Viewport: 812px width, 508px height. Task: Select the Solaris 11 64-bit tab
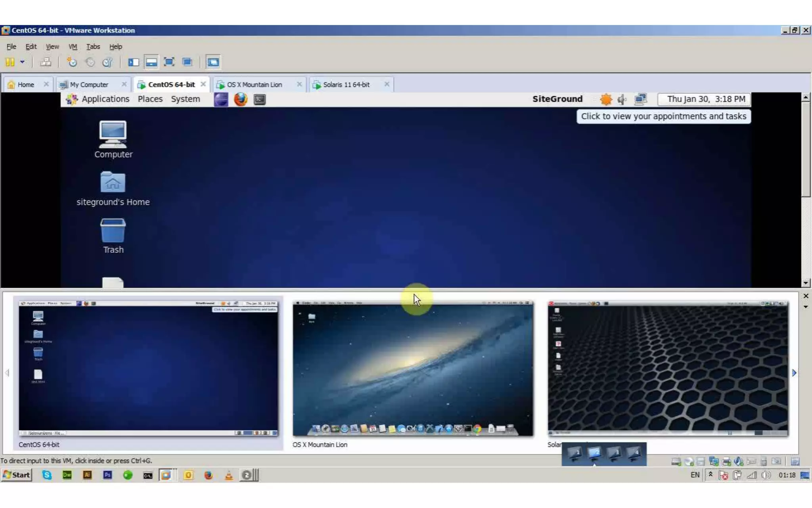point(346,85)
